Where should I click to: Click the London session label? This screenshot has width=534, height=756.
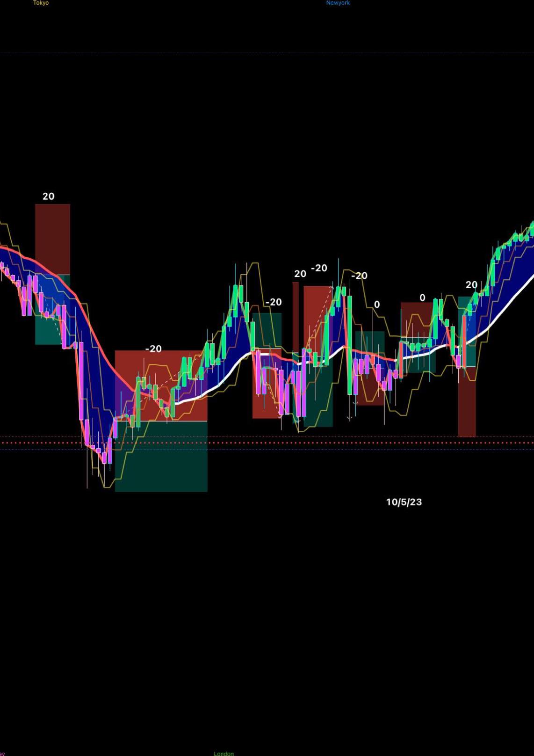pyautogui.click(x=224, y=753)
